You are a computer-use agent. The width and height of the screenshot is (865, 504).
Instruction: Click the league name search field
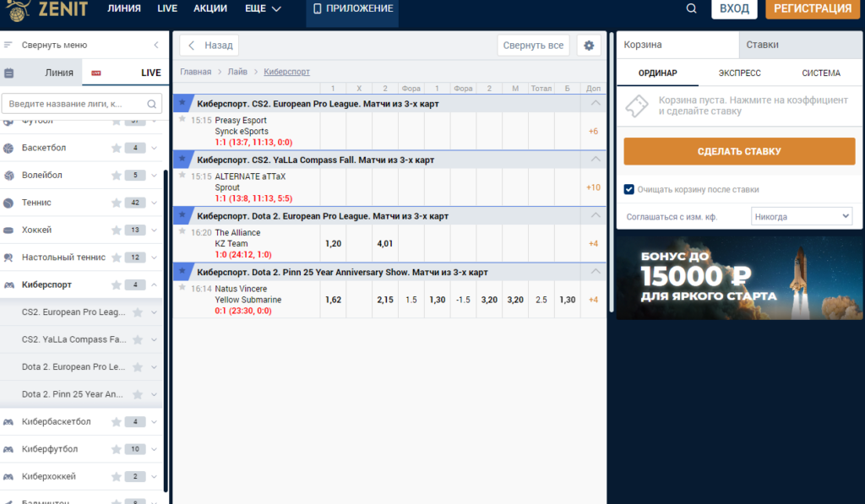tap(82, 104)
